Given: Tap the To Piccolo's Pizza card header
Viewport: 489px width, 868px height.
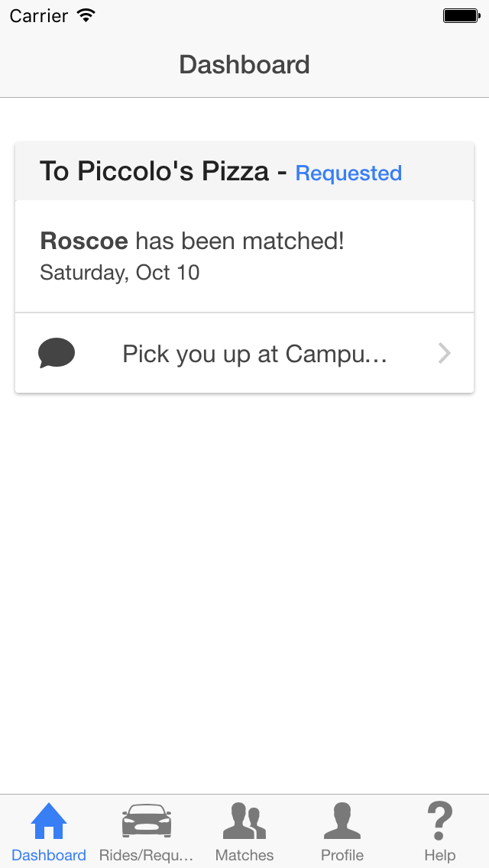Looking at the screenshot, I should [x=244, y=171].
